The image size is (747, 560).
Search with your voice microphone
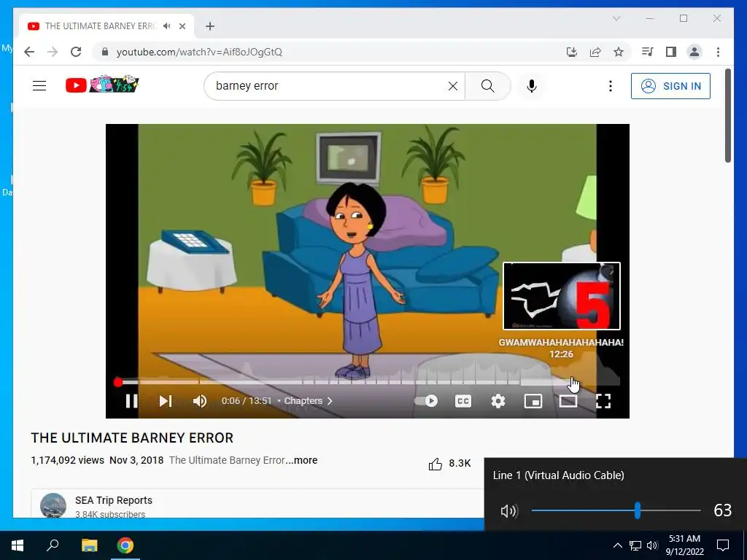click(x=532, y=86)
